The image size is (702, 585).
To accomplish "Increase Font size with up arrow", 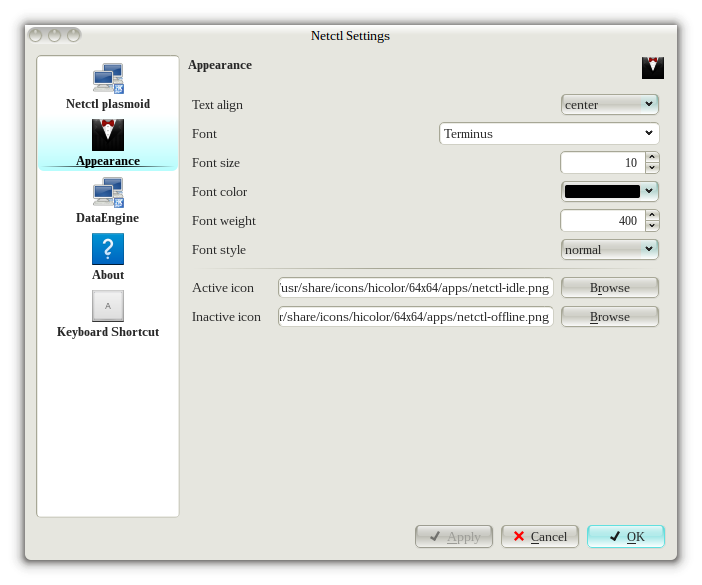I will [x=652, y=157].
